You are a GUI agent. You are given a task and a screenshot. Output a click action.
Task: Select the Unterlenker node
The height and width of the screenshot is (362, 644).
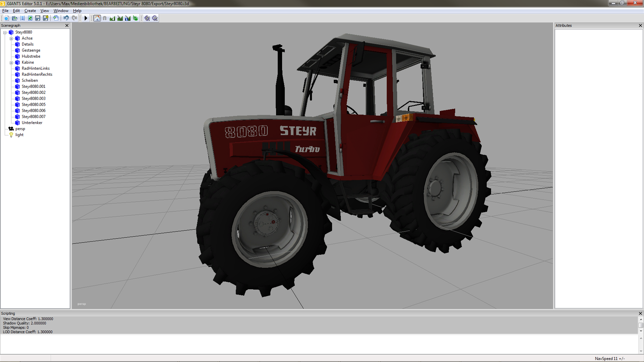point(32,123)
